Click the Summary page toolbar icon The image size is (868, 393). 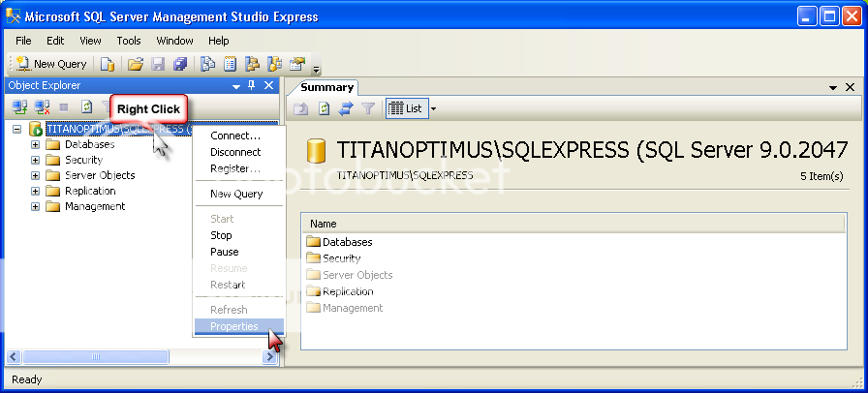(230, 64)
